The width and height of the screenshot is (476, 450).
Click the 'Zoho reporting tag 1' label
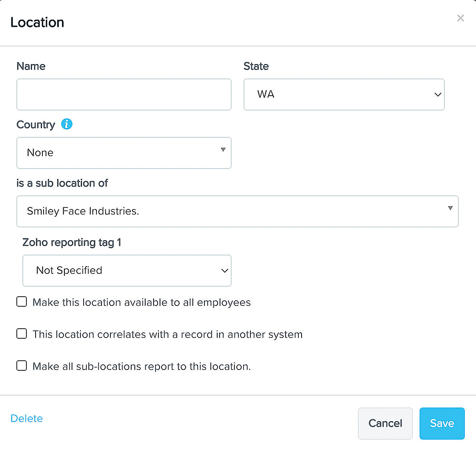point(72,242)
